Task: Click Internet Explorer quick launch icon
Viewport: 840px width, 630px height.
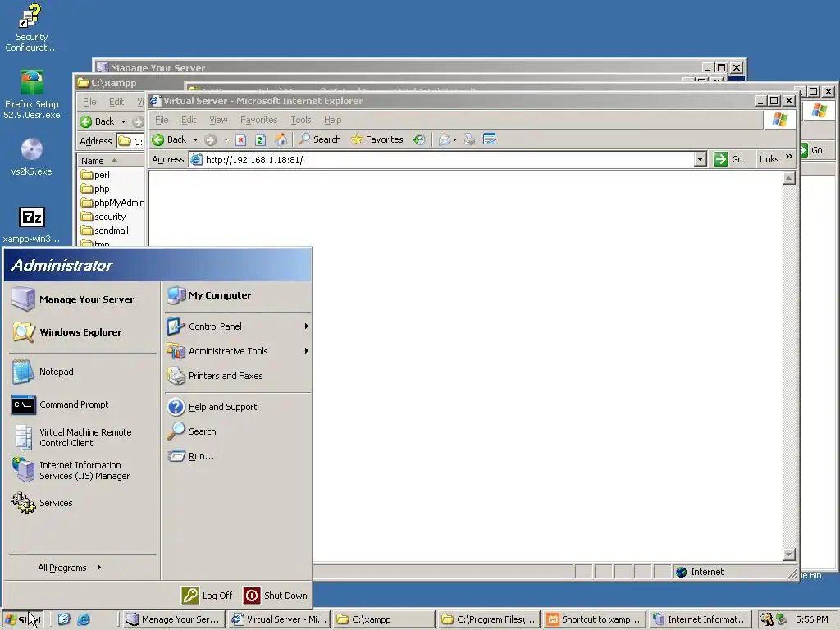Action: [84, 619]
